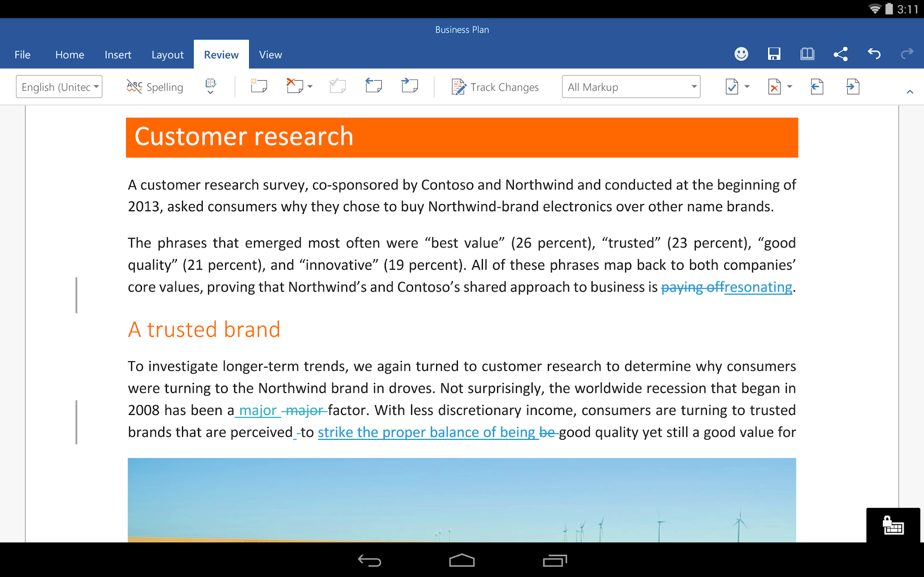Open the Delete Comment dropdown arrow

pyautogui.click(x=310, y=87)
